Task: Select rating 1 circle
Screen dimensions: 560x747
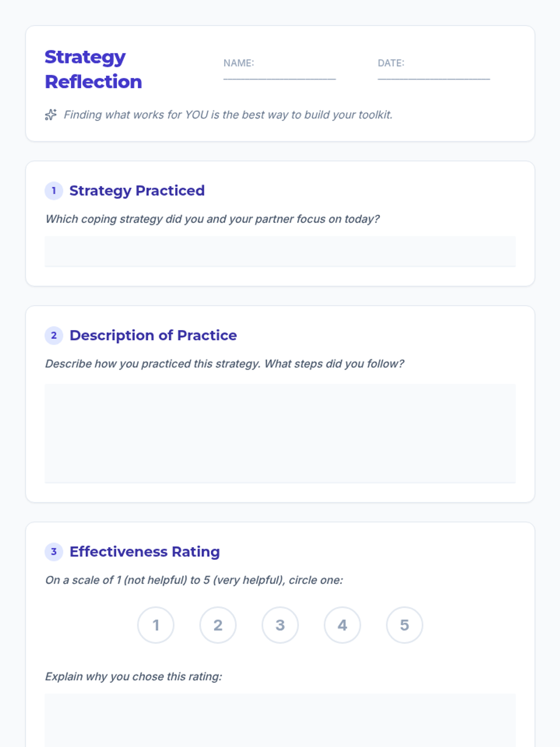Action: [x=156, y=625]
